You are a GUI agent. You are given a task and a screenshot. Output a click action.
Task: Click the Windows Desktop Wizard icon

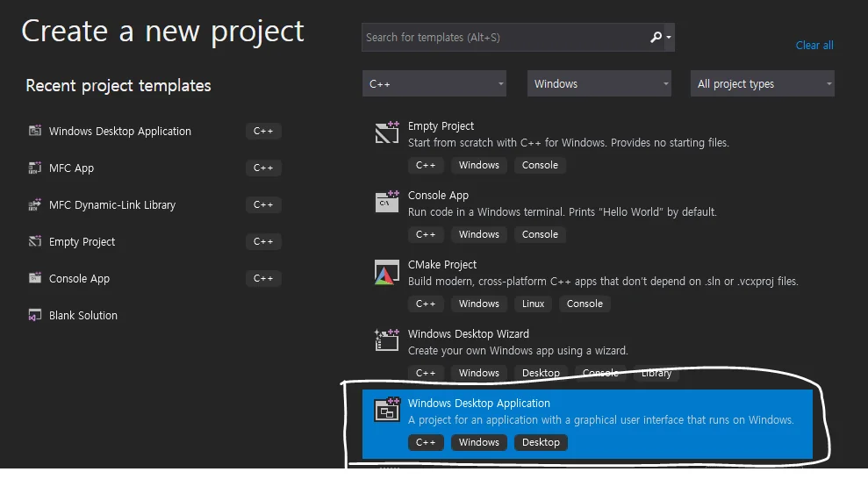point(387,340)
